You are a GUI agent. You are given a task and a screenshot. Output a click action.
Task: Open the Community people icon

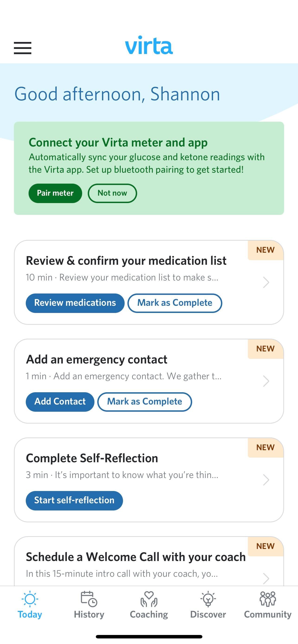click(x=267, y=599)
